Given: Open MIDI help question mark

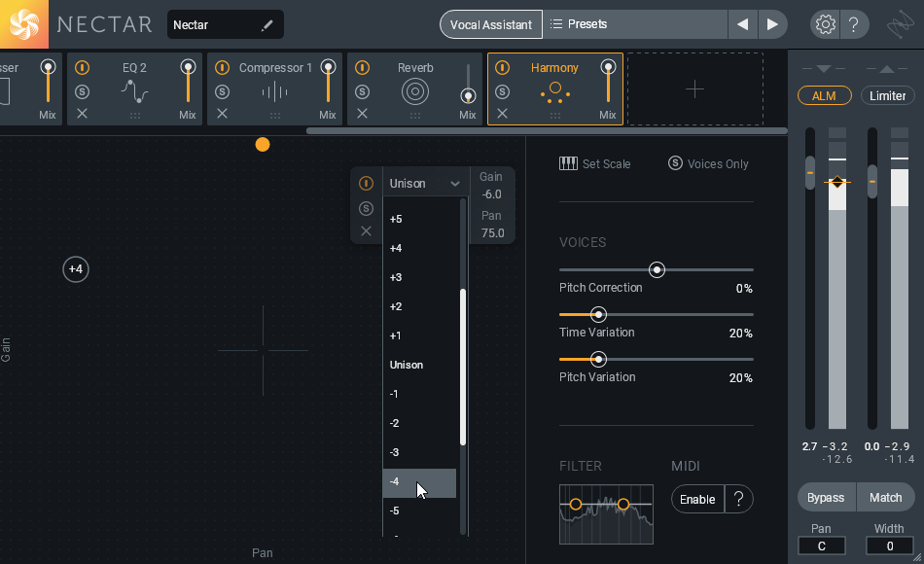Looking at the screenshot, I should pos(739,499).
